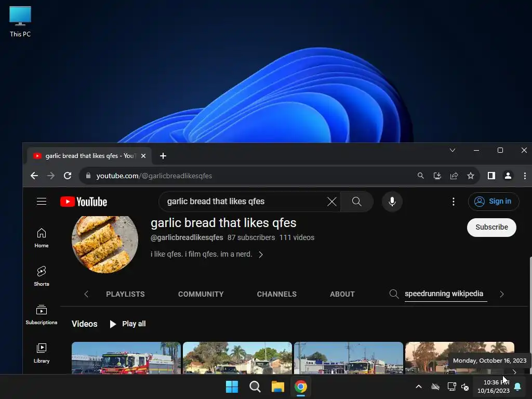This screenshot has width=532, height=399.
Task: Go to YouTube home via logo
Action: (84, 202)
